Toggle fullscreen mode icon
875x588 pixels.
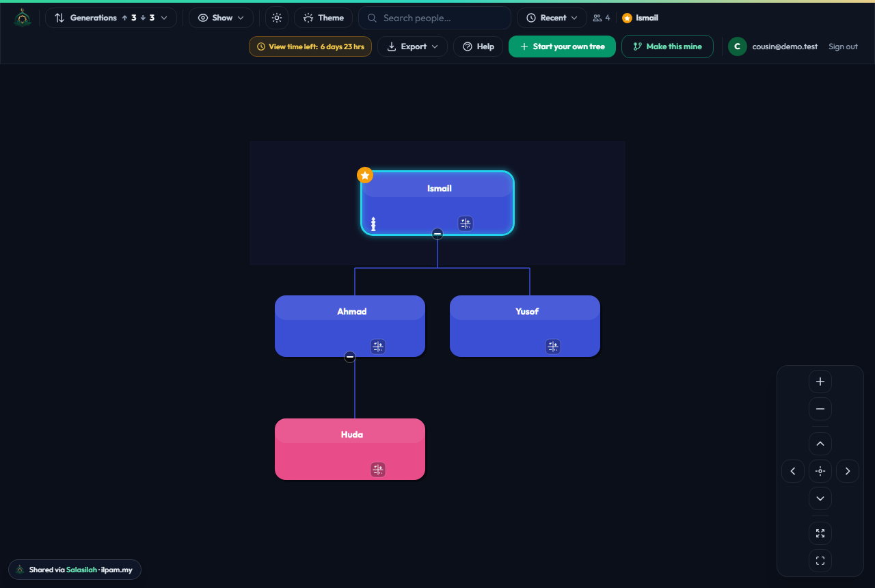coord(820,561)
